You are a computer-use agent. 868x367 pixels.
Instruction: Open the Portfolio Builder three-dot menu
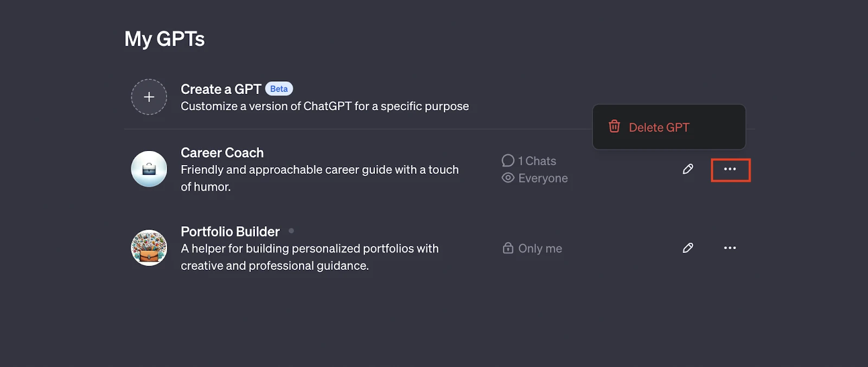point(730,248)
